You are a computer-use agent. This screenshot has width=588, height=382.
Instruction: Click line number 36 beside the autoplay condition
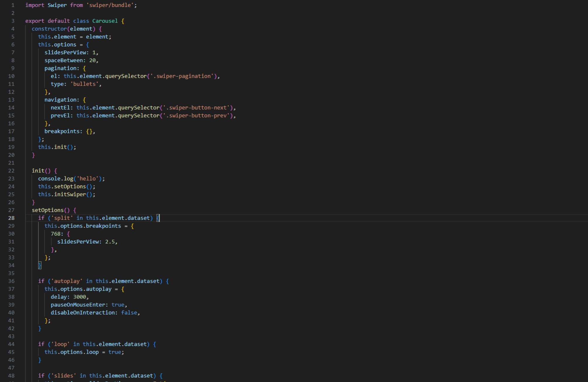(x=11, y=281)
